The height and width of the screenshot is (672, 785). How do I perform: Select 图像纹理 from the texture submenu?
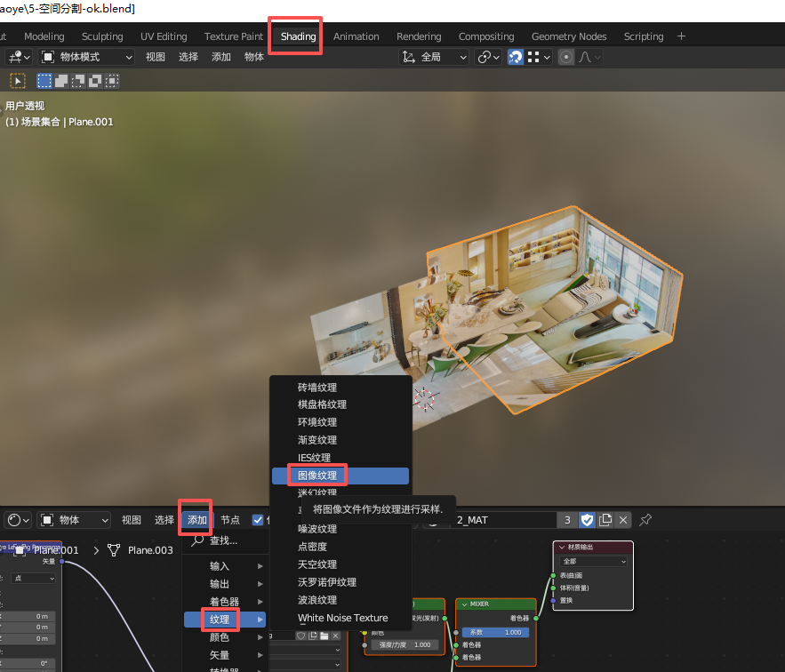pyautogui.click(x=317, y=476)
